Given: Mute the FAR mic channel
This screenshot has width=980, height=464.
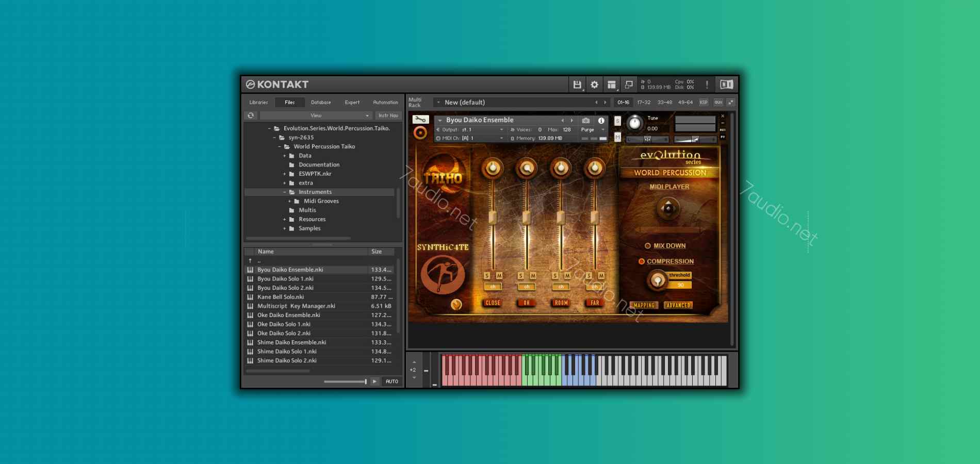Looking at the screenshot, I should click(601, 276).
